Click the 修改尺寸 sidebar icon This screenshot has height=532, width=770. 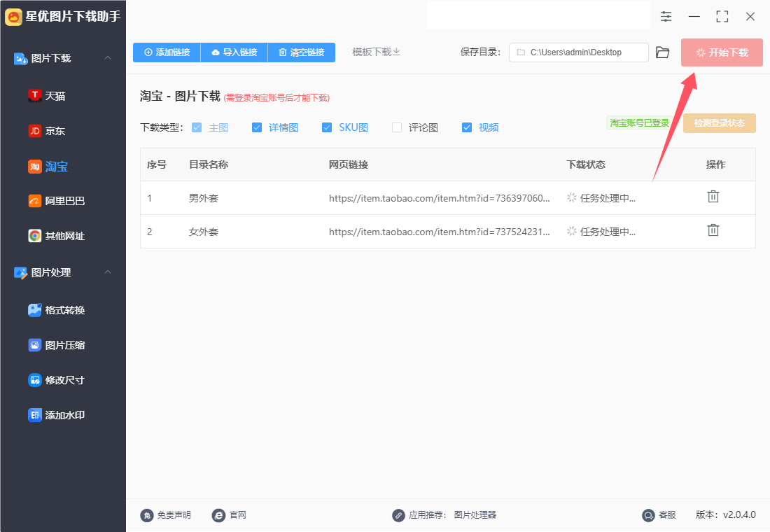click(x=34, y=380)
